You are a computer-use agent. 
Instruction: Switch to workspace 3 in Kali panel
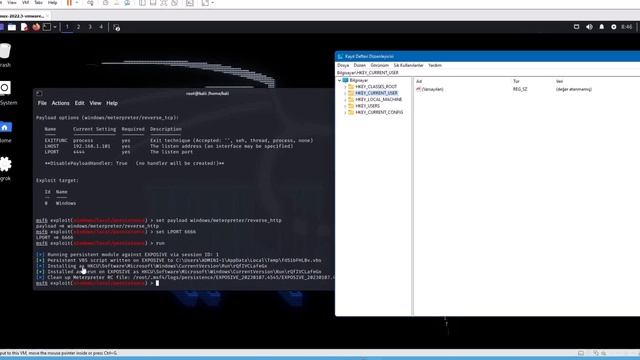click(x=90, y=27)
